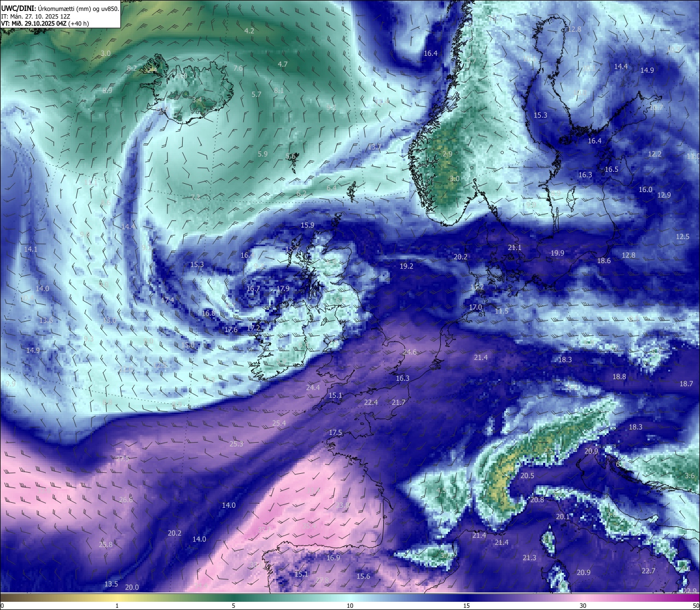Click the '16.7' value west of Scotland
Image resolution: width=700 pixels, height=610 pixels.
click(253, 289)
